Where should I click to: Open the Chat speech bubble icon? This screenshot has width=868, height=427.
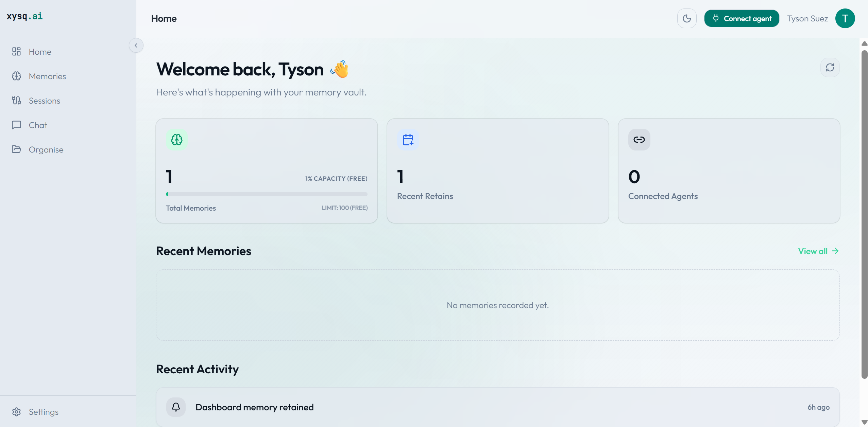[16, 125]
